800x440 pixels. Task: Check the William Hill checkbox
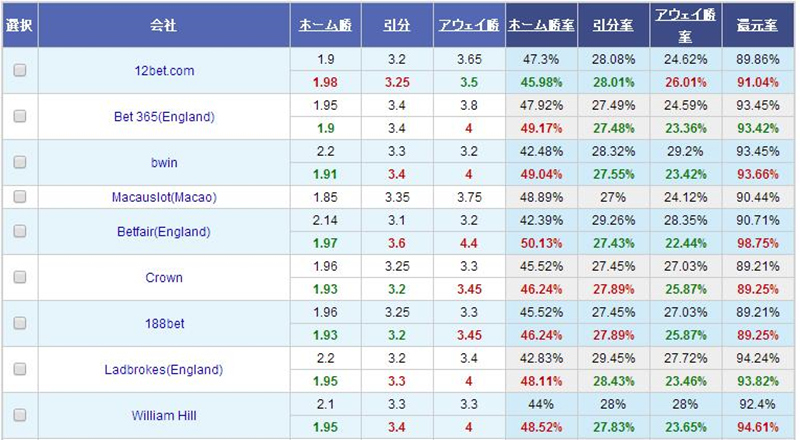tap(20, 415)
